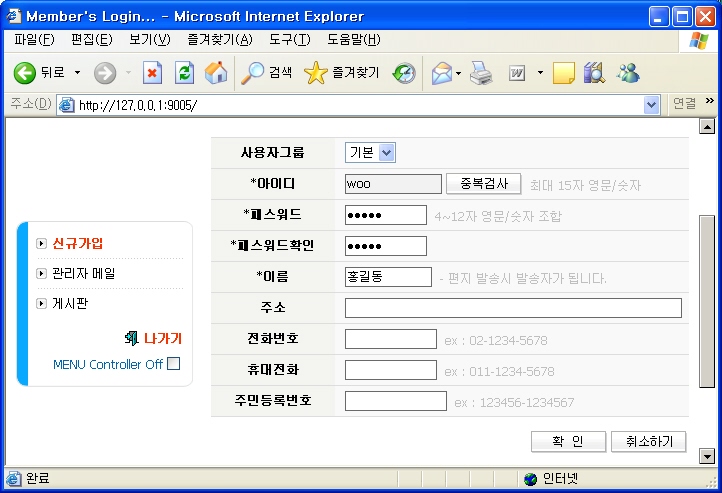
Task: Expand the address bar URL dropdown
Action: tap(652, 104)
